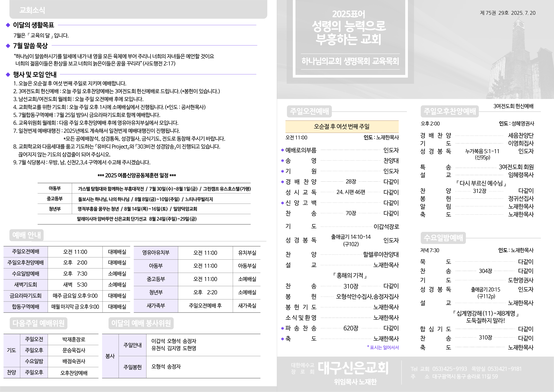Image resolution: width=554 pixels, height=392 pixels.
Task: Click the 예배 안내 section heading
Action: (27, 235)
